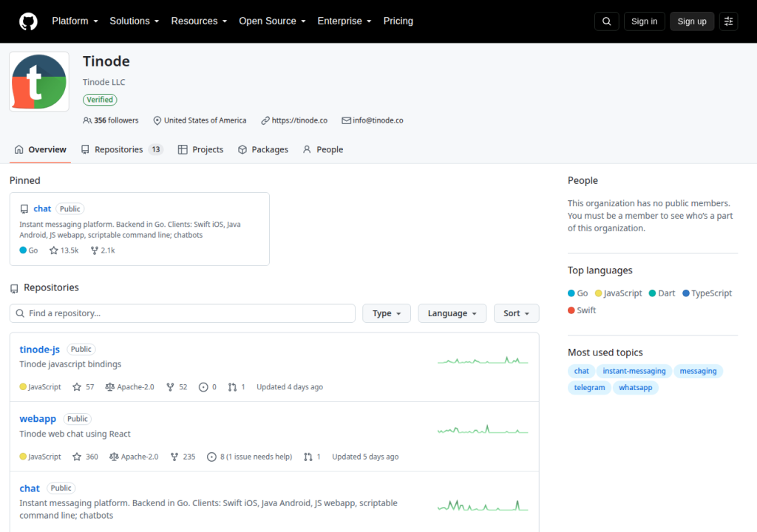
Task: Click the 356 followers link
Action: pos(111,120)
